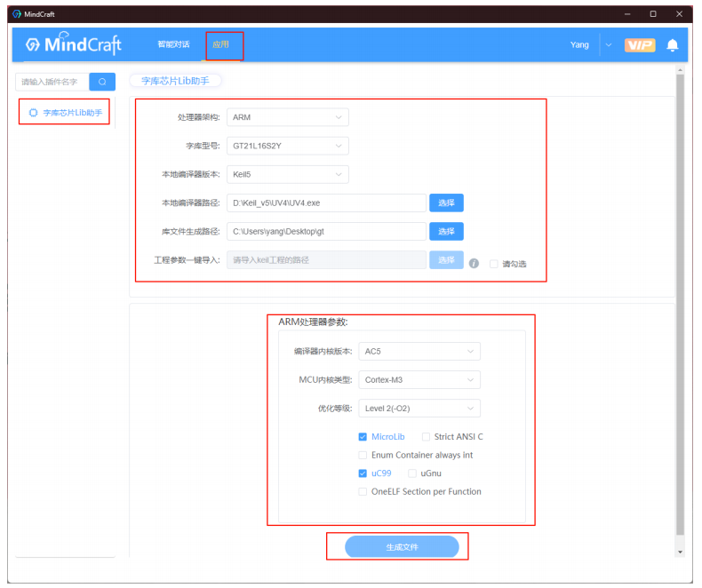Click 选择 button for 本地编译器路径
702x588 pixels.
tap(446, 203)
